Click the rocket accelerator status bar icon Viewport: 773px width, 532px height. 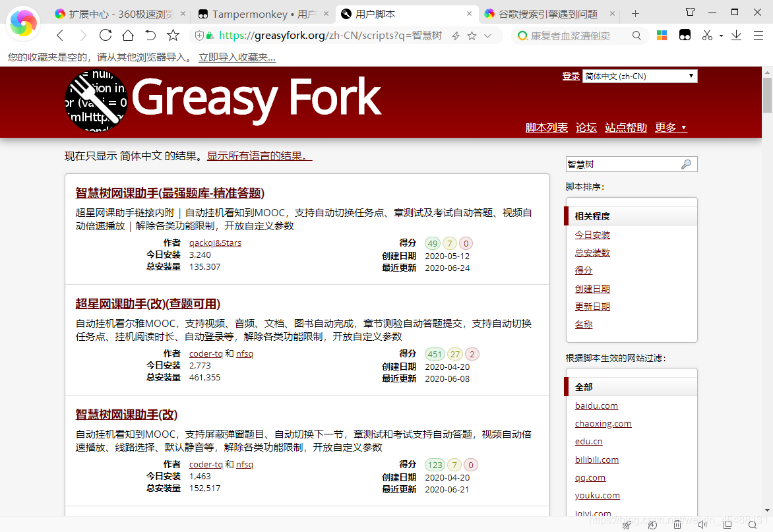pyautogui.click(x=627, y=525)
